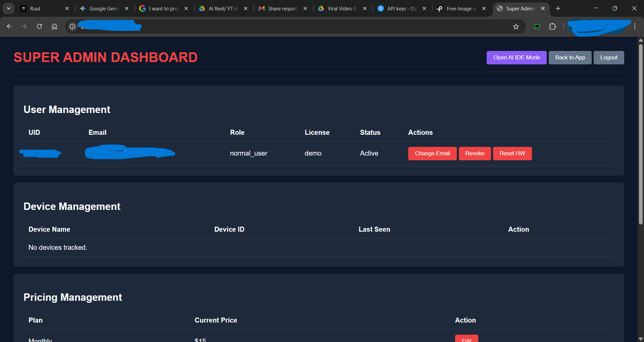
Task: Reload the Super Admin page
Action: pos(39,26)
